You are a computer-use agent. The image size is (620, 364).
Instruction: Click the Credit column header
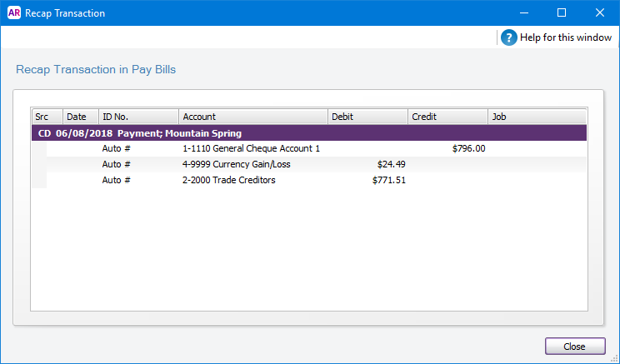(447, 117)
